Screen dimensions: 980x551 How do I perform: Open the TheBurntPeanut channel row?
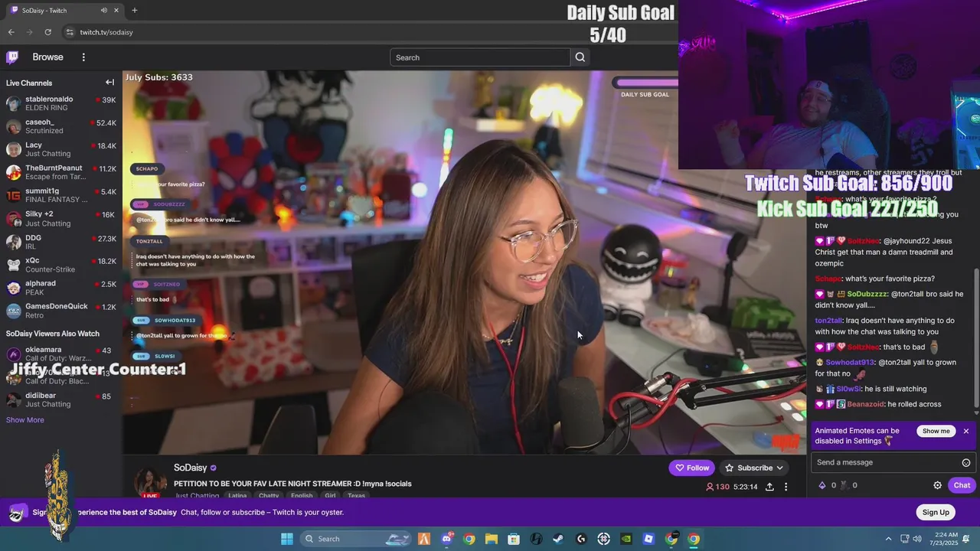[61, 172]
